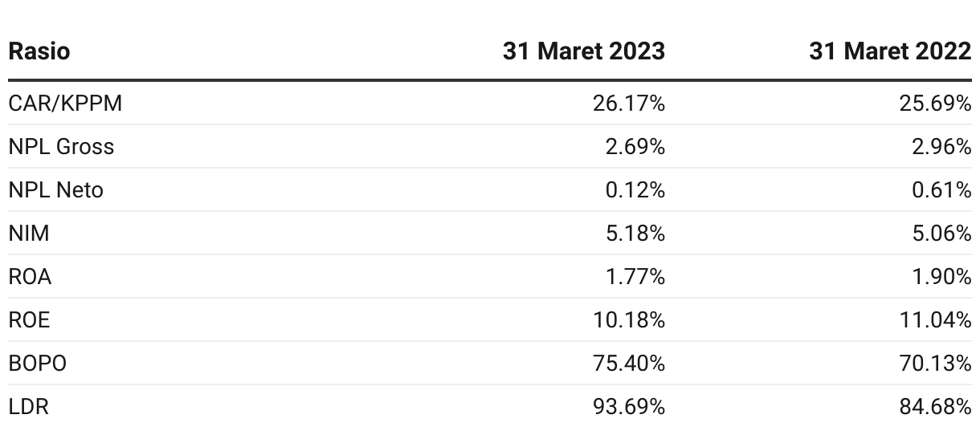Click the 26.17% CAR value for 2023
Viewport: 980px width, 435px height.
click(x=630, y=104)
